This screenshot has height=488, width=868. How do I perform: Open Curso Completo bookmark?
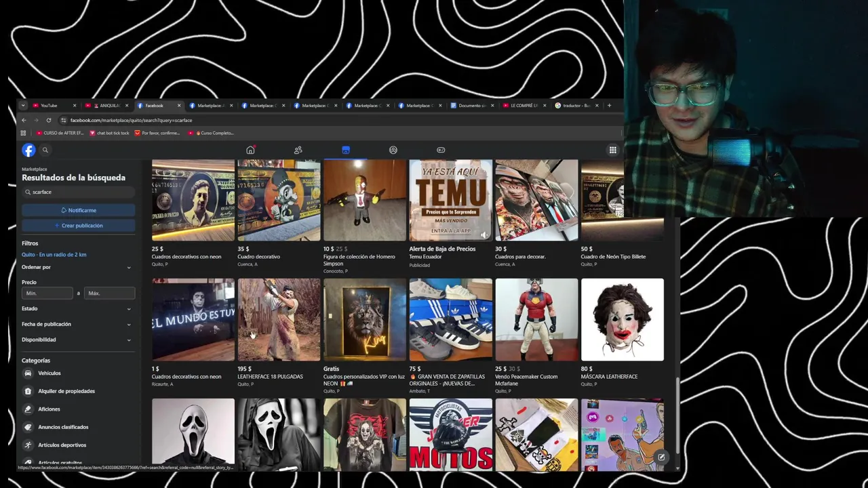point(211,133)
